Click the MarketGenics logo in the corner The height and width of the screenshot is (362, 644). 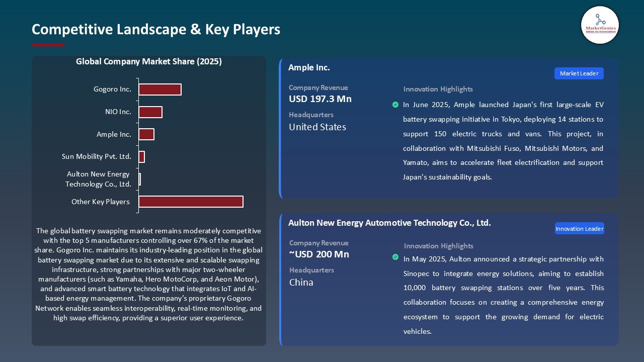click(600, 25)
